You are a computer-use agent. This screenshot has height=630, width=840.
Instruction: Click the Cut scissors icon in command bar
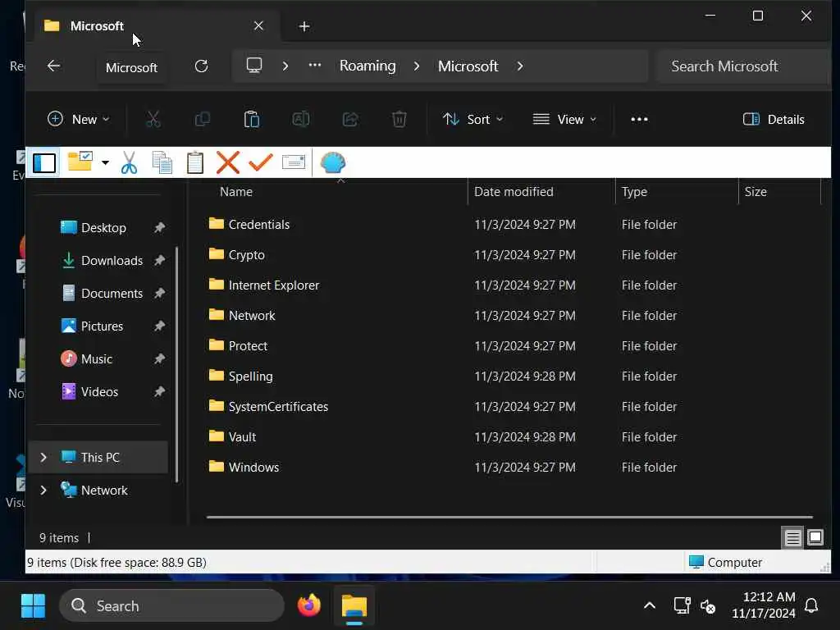pyautogui.click(x=153, y=119)
